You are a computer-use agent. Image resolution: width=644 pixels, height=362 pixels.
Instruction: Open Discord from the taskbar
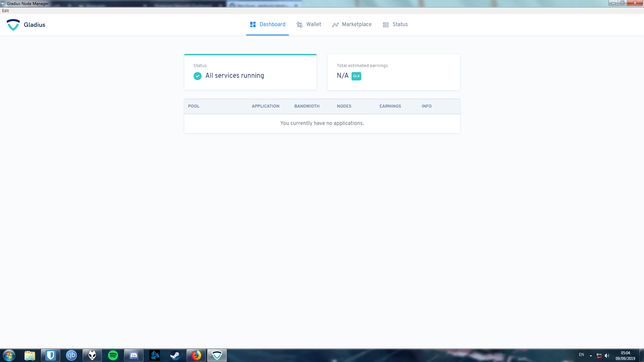click(134, 355)
